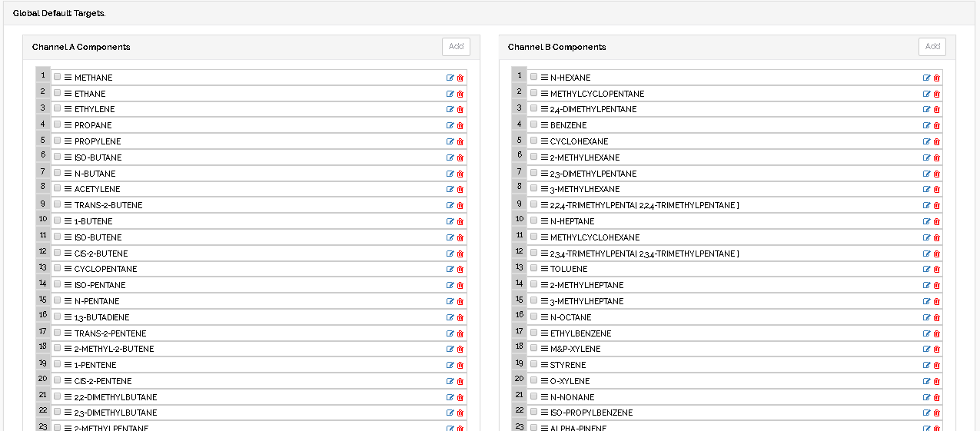
Task: Click row number 12 for CIS-2-BUTENE
Action: pos(43,252)
